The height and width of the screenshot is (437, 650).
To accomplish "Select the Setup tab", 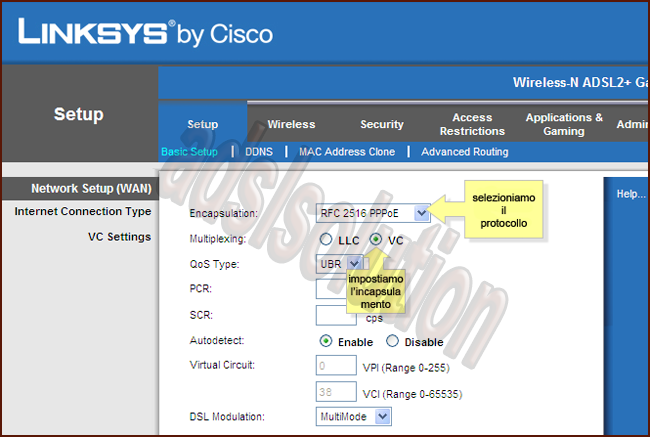I will click(203, 124).
